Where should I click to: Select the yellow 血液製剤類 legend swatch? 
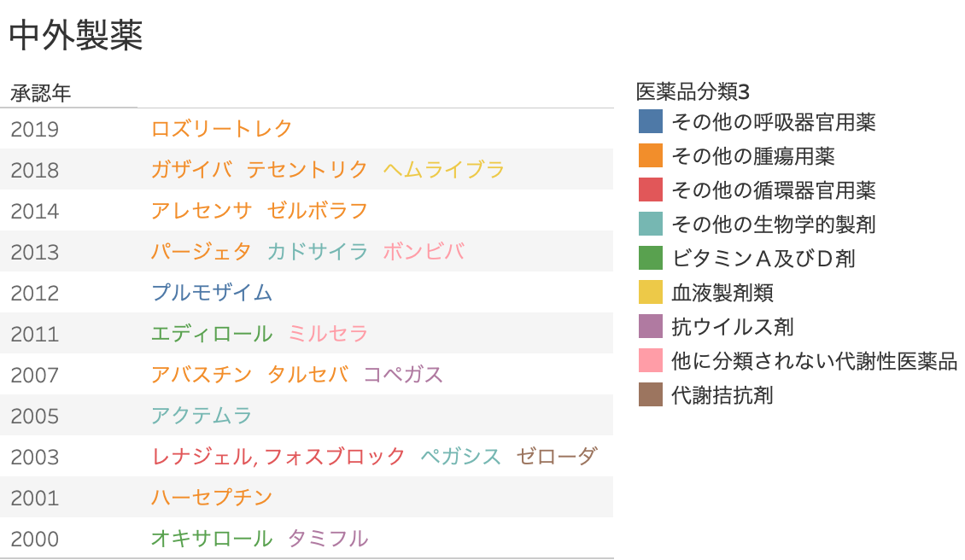(x=651, y=292)
